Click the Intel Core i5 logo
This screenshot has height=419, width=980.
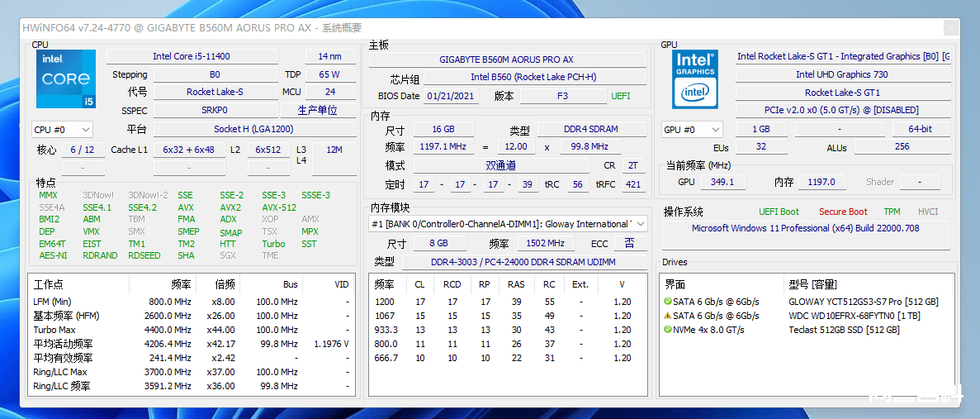click(x=65, y=79)
